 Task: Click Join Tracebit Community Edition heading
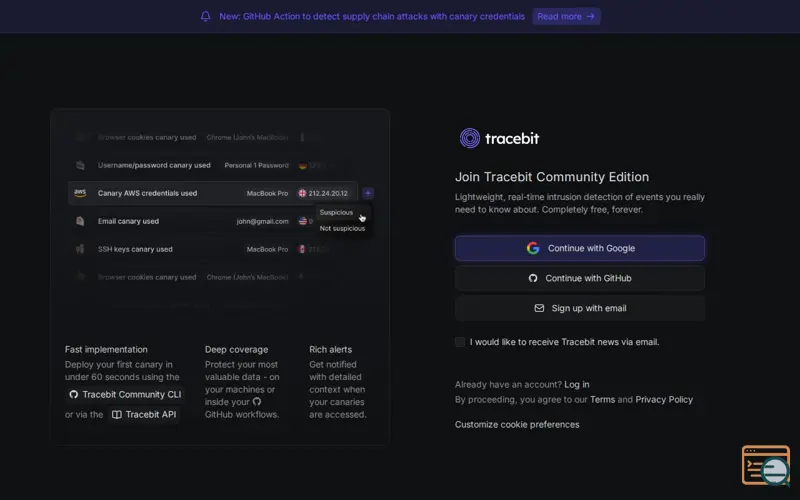[x=552, y=177]
